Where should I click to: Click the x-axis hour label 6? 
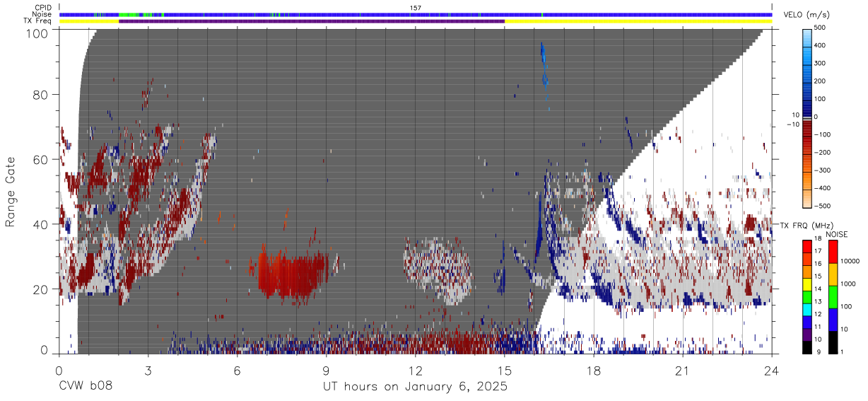click(x=237, y=370)
